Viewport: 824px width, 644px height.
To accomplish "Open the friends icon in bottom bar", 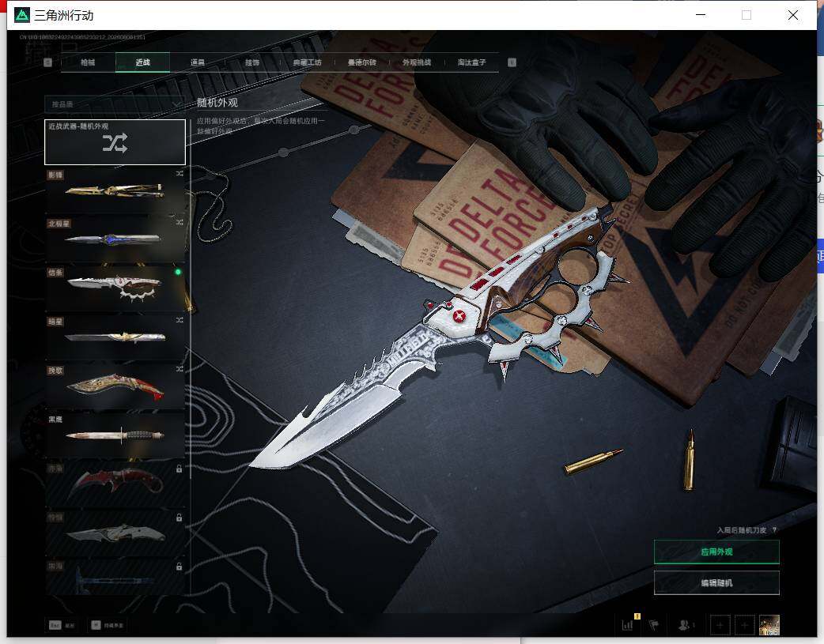I will [684, 624].
